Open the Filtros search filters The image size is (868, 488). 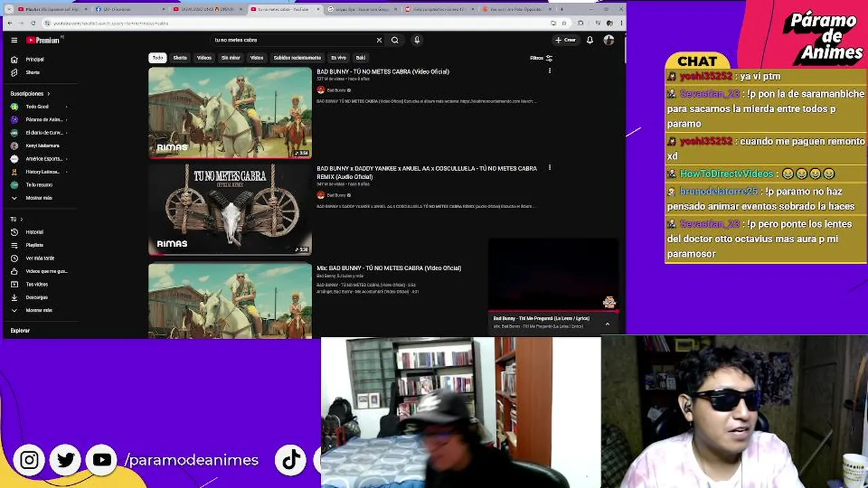click(541, 58)
